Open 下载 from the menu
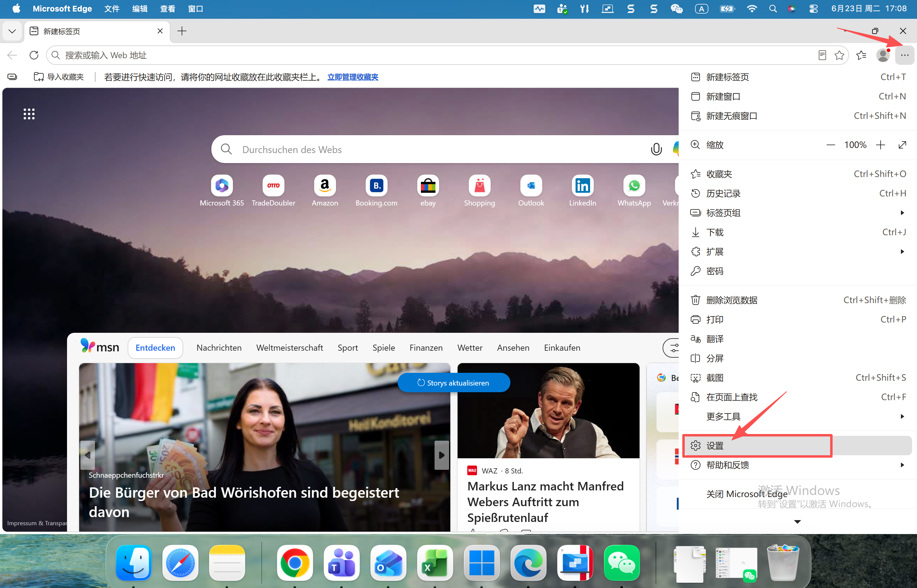Screen dimensions: 917x588 (798, 232)
